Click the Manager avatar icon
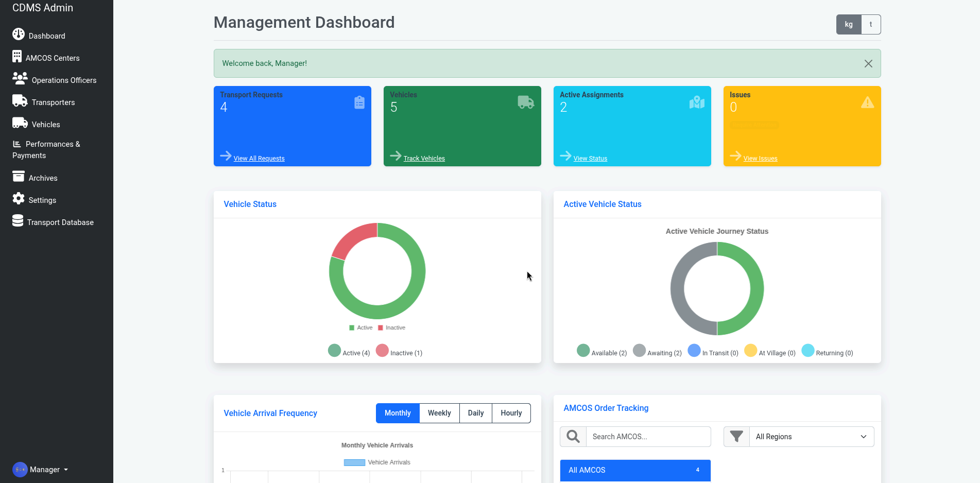980x483 pixels. (x=20, y=470)
